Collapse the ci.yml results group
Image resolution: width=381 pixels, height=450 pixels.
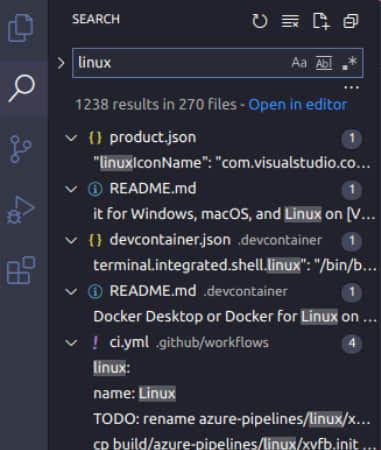click(x=71, y=343)
